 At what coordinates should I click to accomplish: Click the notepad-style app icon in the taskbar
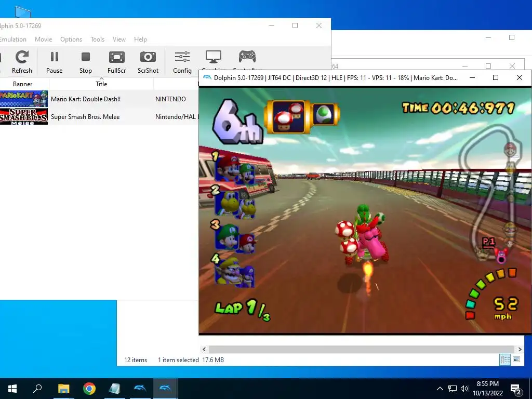114,389
